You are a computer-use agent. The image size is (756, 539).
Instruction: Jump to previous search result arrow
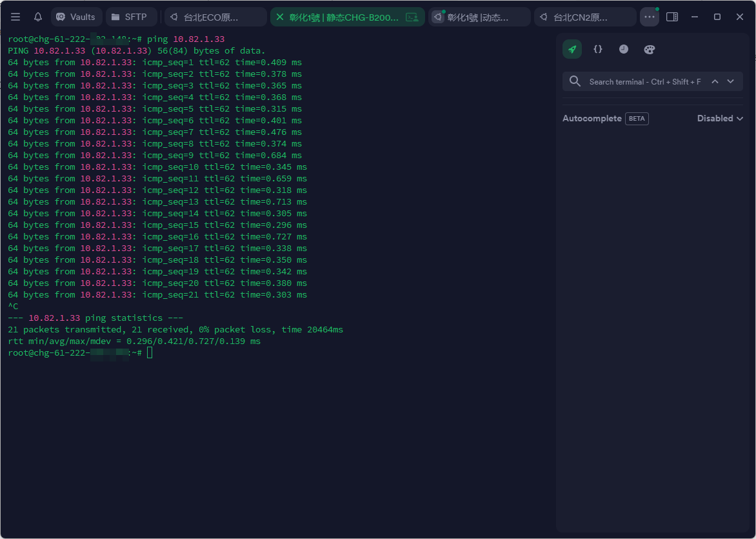pyautogui.click(x=715, y=81)
